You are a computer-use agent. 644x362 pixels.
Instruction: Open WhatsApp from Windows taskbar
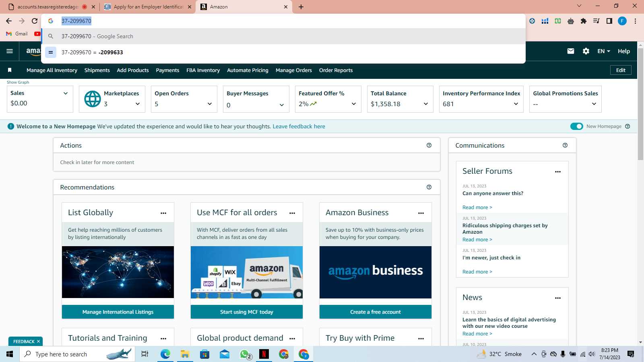point(245,354)
